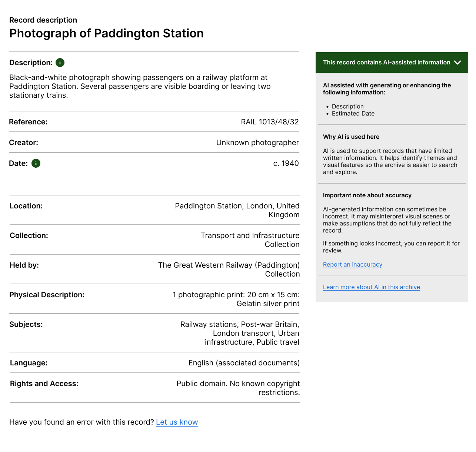Screen dimensions: 476x452
Task: Click the Why AI is used here heading
Action: (351, 137)
